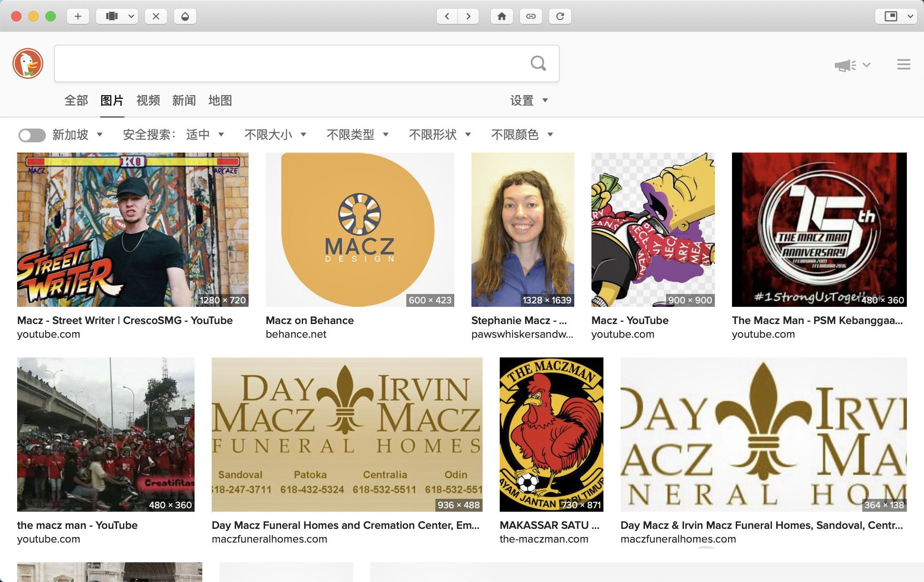Click the the-maczman.com source link
Screen dimensions: 924x582
click(x=544, y=539)
